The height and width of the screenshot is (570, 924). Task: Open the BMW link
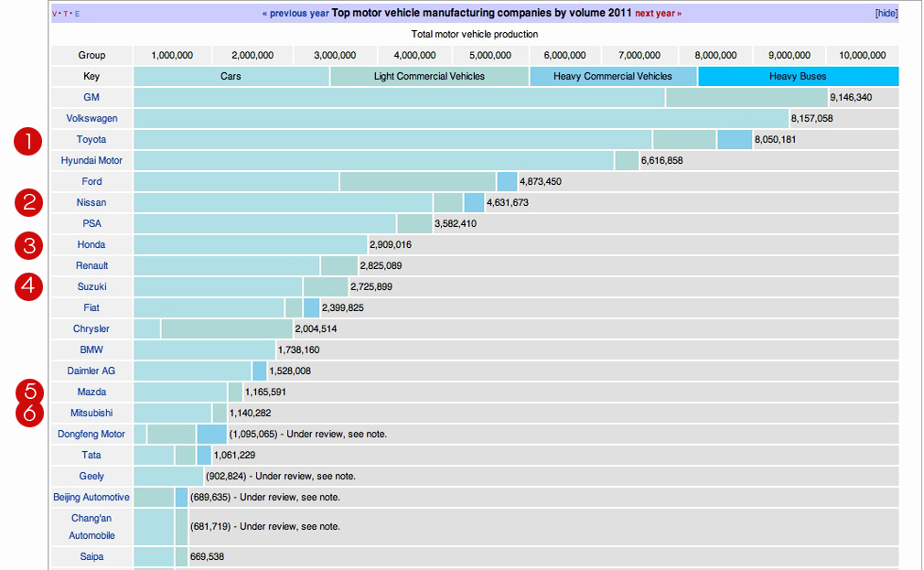tap(91, 350)
